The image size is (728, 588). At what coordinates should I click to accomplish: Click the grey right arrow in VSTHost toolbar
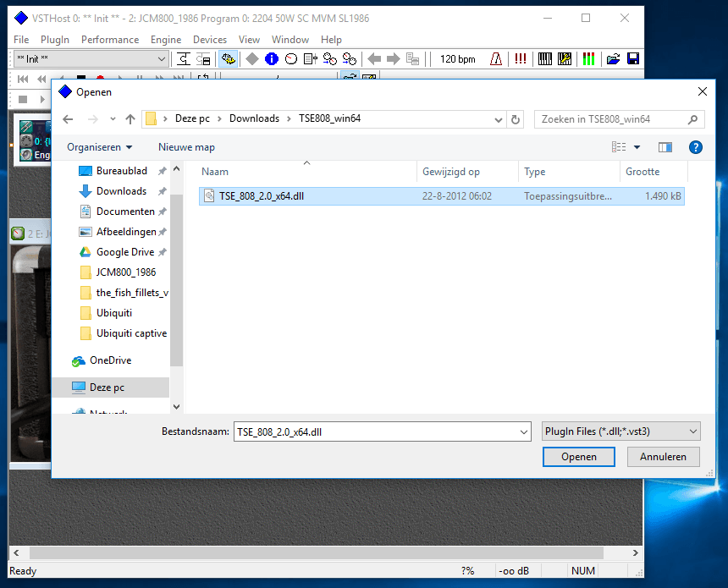tap(394, 59)
